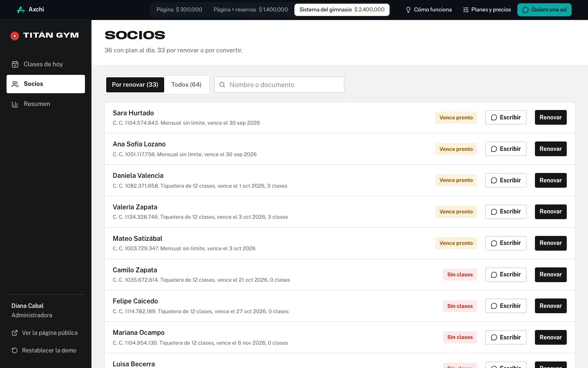This screenshot has width=588, height=368.
Task: Click the lightbulb icon beside Cómo funciona
Action: coord(408,10)
